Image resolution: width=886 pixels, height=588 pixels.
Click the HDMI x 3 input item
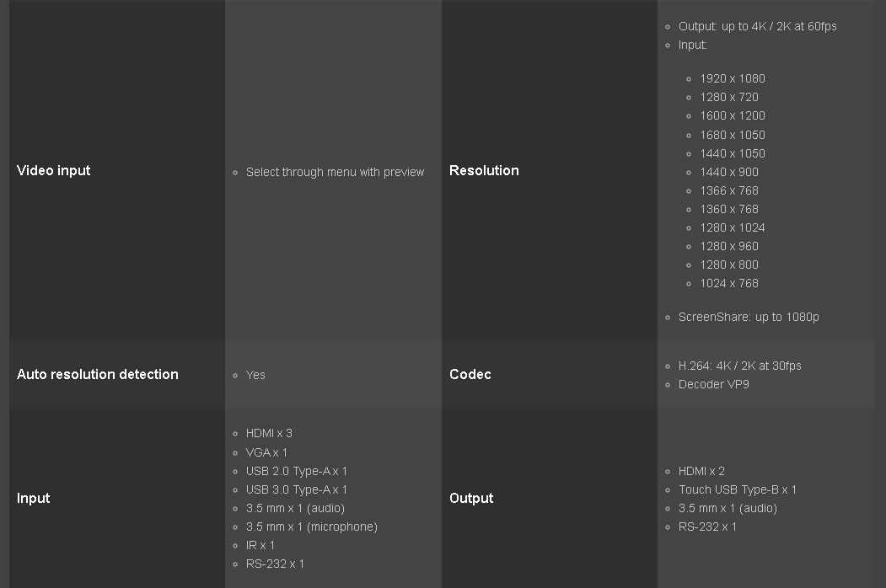[269, 433]
